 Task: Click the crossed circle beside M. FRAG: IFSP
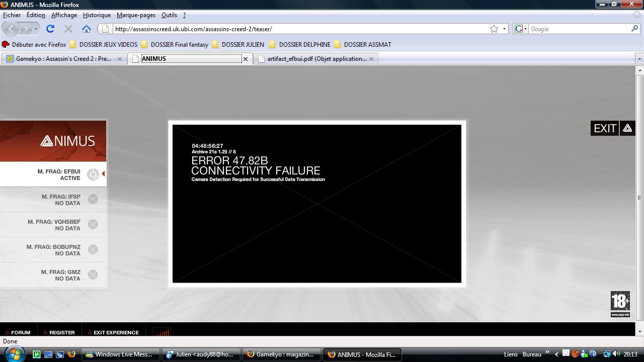click(93, 199)
